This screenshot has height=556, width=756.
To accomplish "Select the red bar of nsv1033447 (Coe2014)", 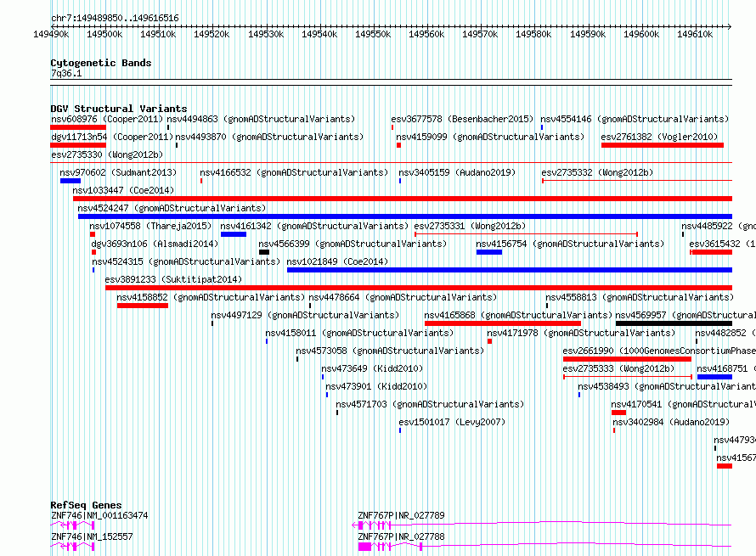I will (x=403, y=199).
